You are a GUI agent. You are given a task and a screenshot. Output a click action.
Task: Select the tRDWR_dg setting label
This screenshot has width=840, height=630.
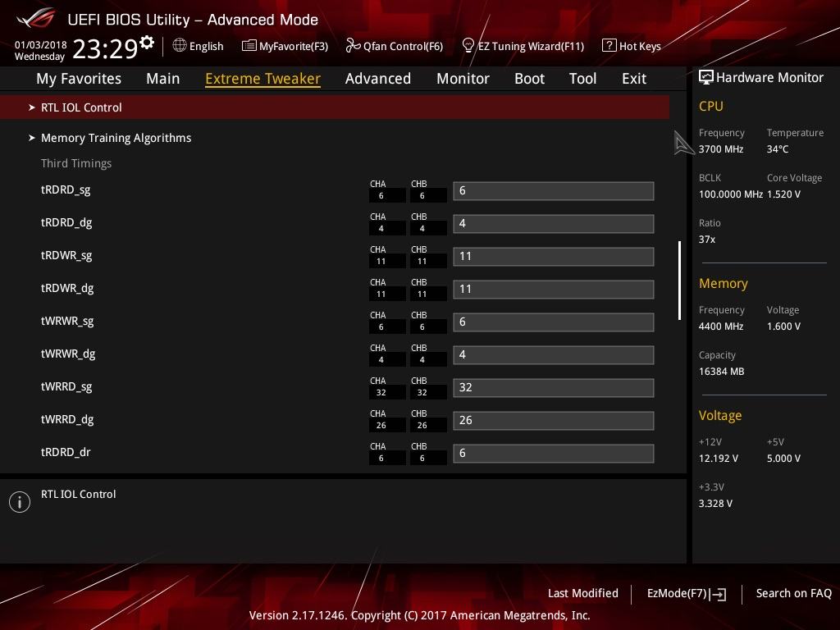[x=67, y=288]
